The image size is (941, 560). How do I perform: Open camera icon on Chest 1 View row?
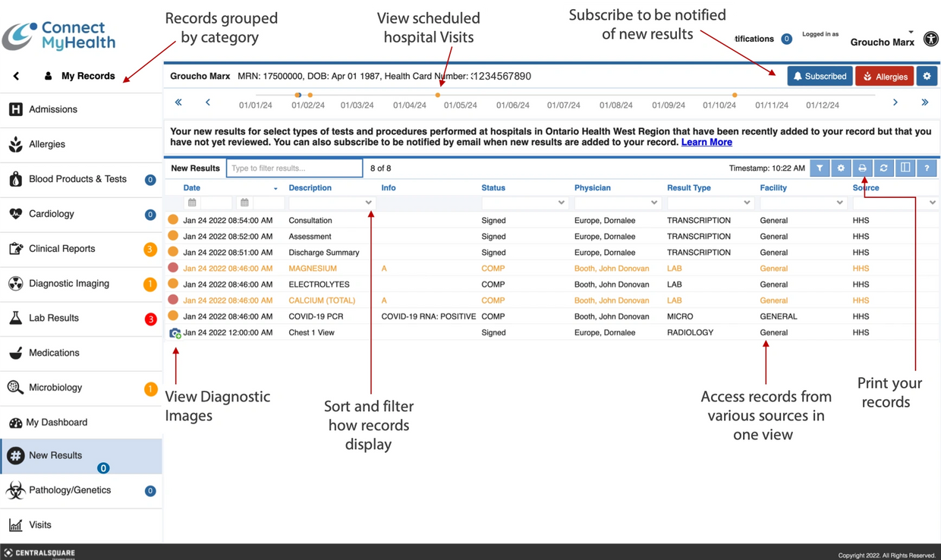(x=175, y=333)
